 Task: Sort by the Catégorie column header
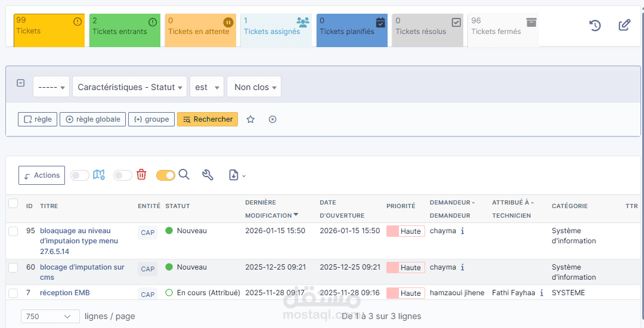click(569, 206)
